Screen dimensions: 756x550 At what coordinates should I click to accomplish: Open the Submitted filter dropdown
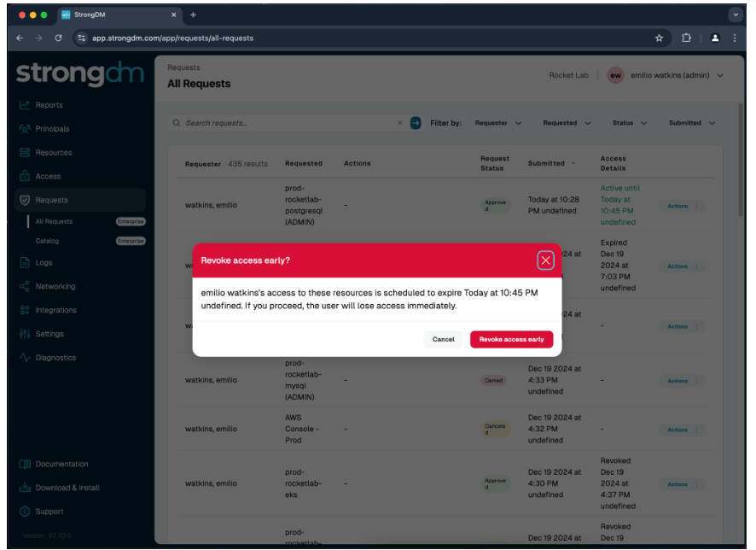pos(691,123)
